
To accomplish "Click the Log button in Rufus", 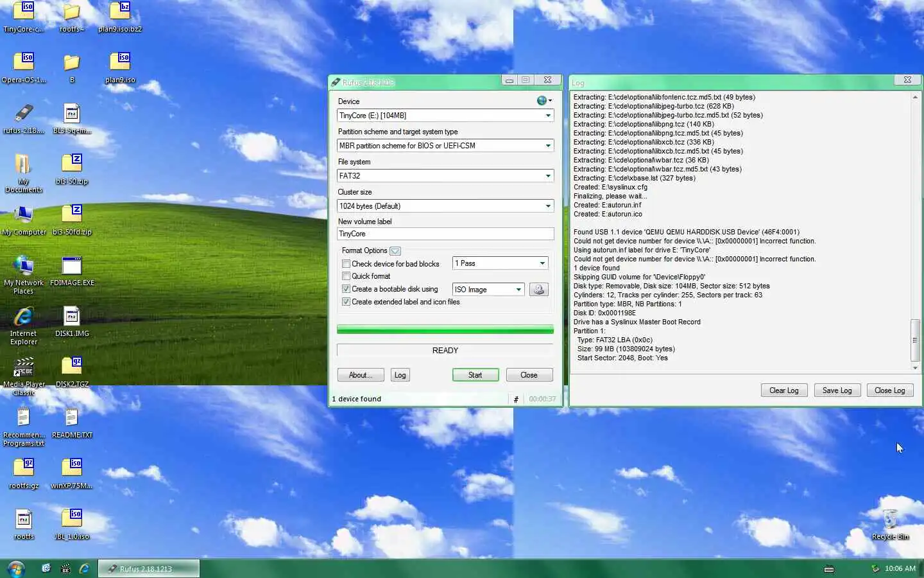I will [x=400, y=375].
